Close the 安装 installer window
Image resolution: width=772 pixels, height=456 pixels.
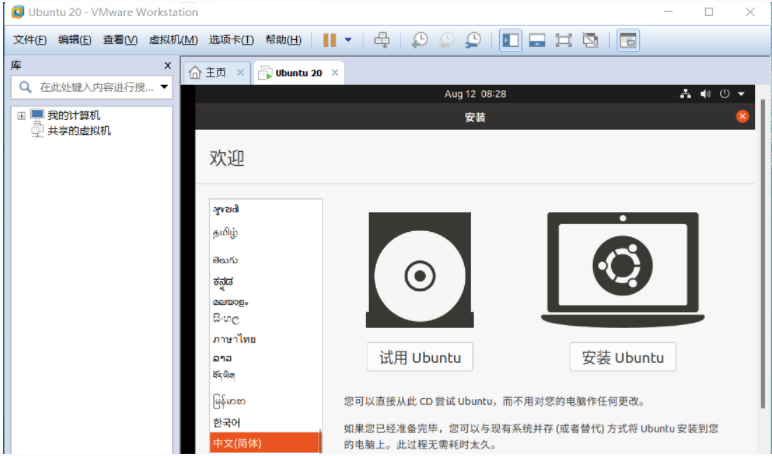pyautogui.click(x=742, y=116)
